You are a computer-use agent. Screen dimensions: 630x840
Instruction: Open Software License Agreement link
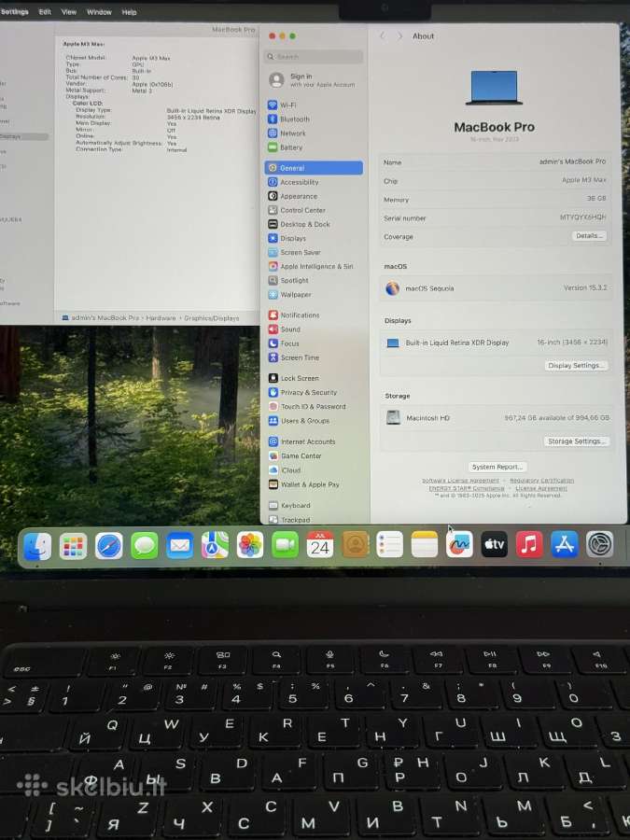coord(460,481)
